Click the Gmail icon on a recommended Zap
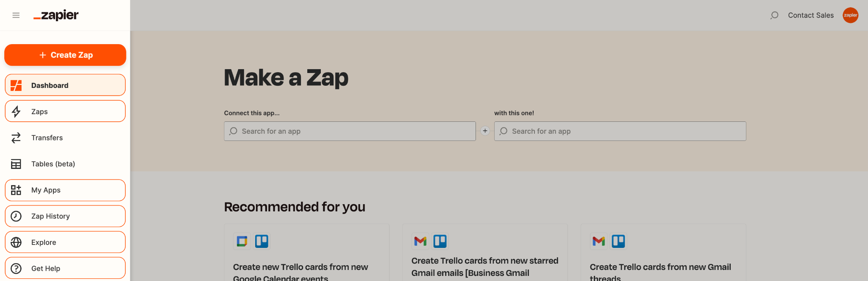868x281 pixels. point(420,241)
